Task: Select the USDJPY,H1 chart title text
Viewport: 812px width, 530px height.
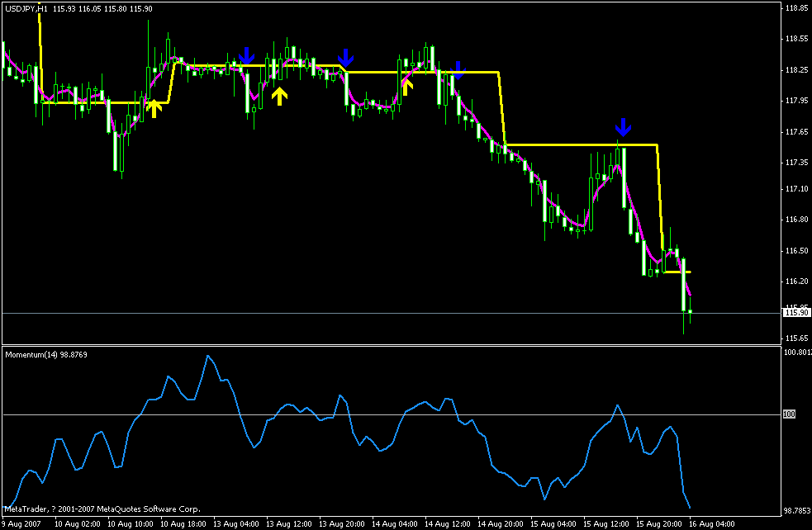Action: pyautogui.click(x=23, y=7)
